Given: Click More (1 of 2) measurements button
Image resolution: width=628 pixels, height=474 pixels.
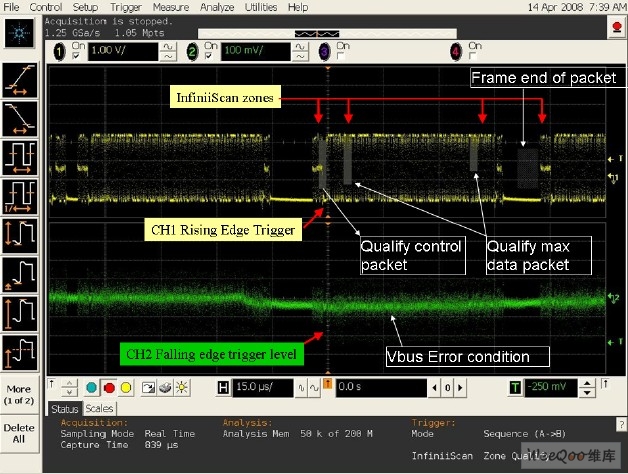Looking at the screenshot, I should point(19,395).
